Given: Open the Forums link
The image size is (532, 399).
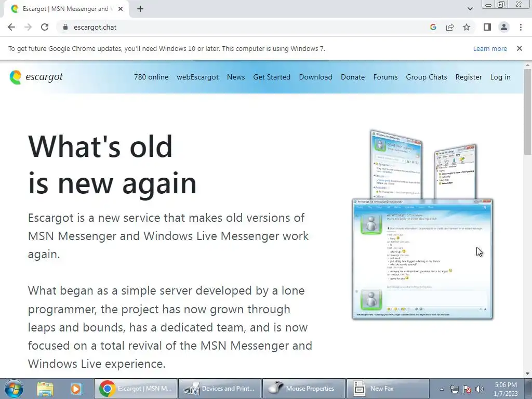Looking at the screenshot, I should [x=385, y=77].
